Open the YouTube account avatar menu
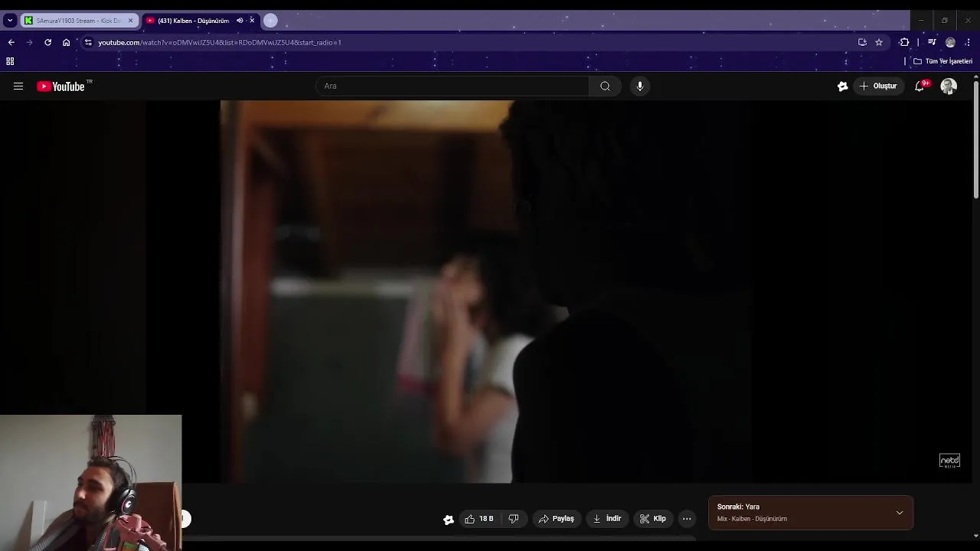This screenshot has width=980, height=551. click(x=949, y=86)
